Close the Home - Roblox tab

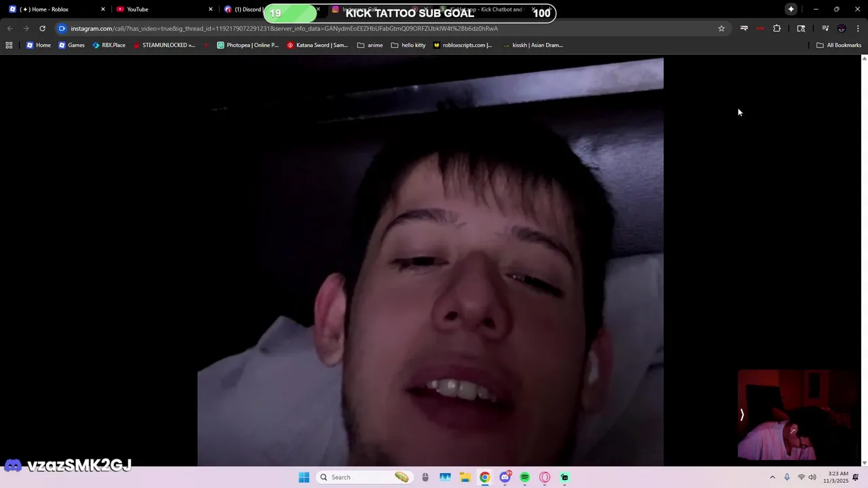(x=103, y=9)
